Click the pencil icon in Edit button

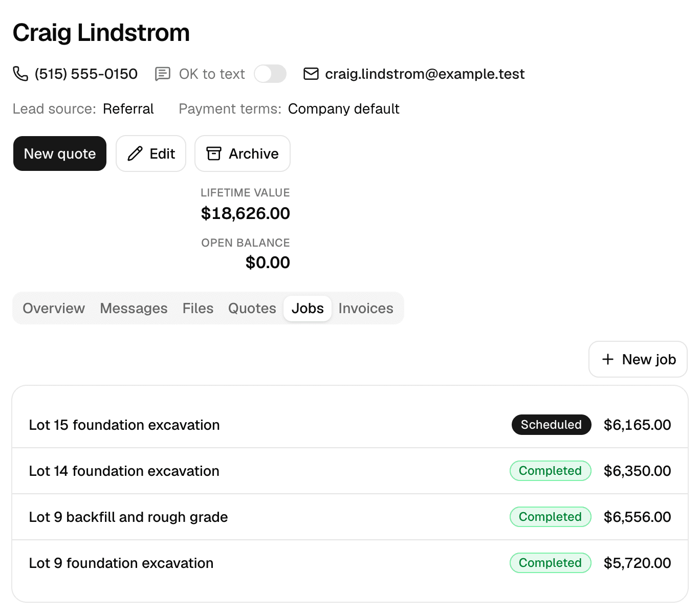pyautogui.click(x=135, y=153)
